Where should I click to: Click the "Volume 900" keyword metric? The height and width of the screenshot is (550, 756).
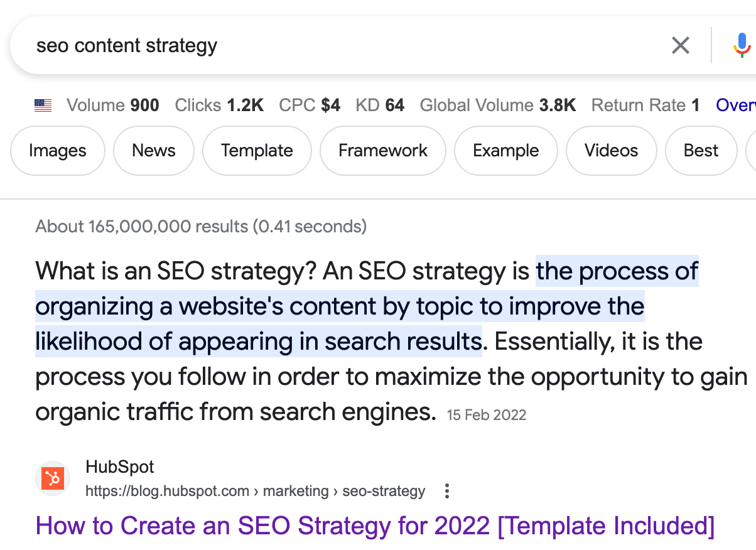click(x=112, y=105)
